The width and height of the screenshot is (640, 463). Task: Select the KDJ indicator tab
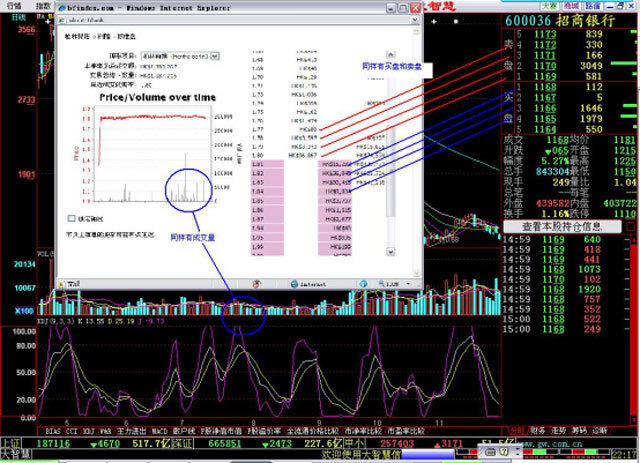point(89,431)
